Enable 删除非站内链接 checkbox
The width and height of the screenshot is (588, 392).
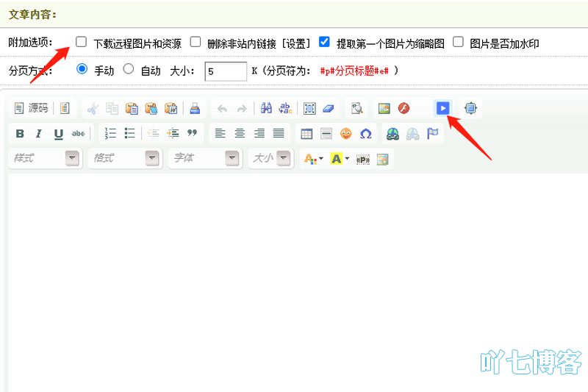pos(195,42)
